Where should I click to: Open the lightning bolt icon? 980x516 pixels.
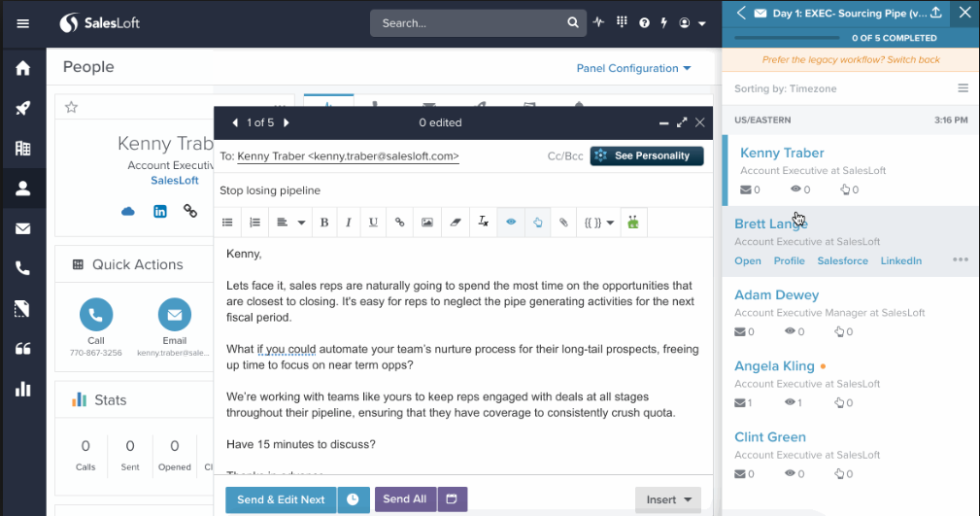[663, 23]
